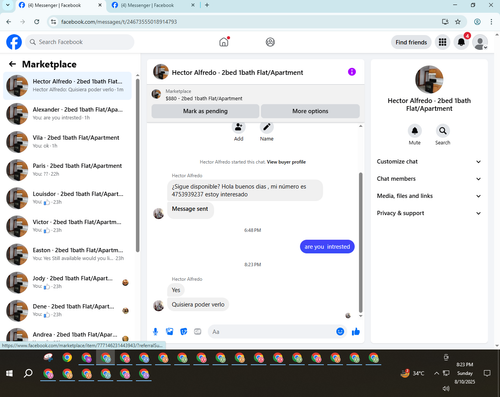This screenshot has width=500, height=397.
Task: Open Louisdor conversation in list
Action: 67,198
